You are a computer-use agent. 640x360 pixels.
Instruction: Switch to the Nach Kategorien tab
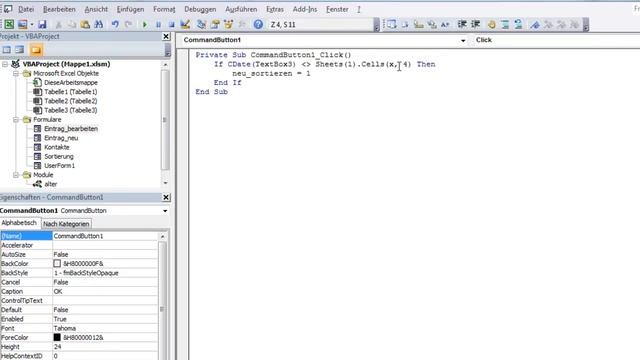[x=66, y=224]
